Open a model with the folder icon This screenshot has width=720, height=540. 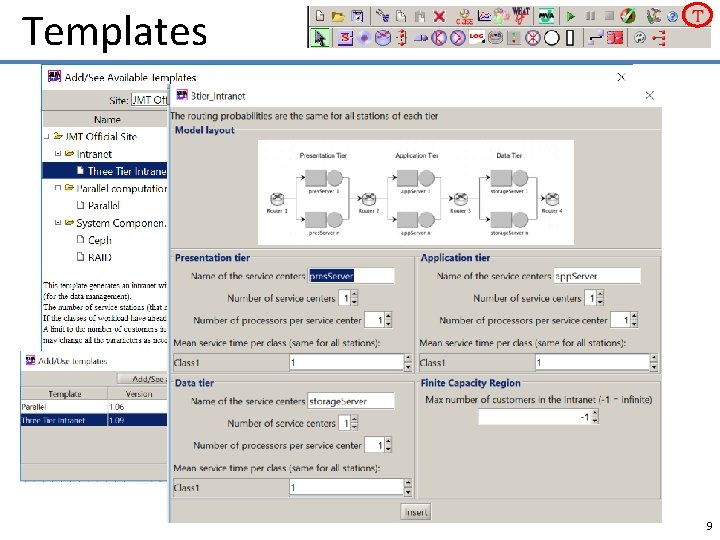click(338, 17)
